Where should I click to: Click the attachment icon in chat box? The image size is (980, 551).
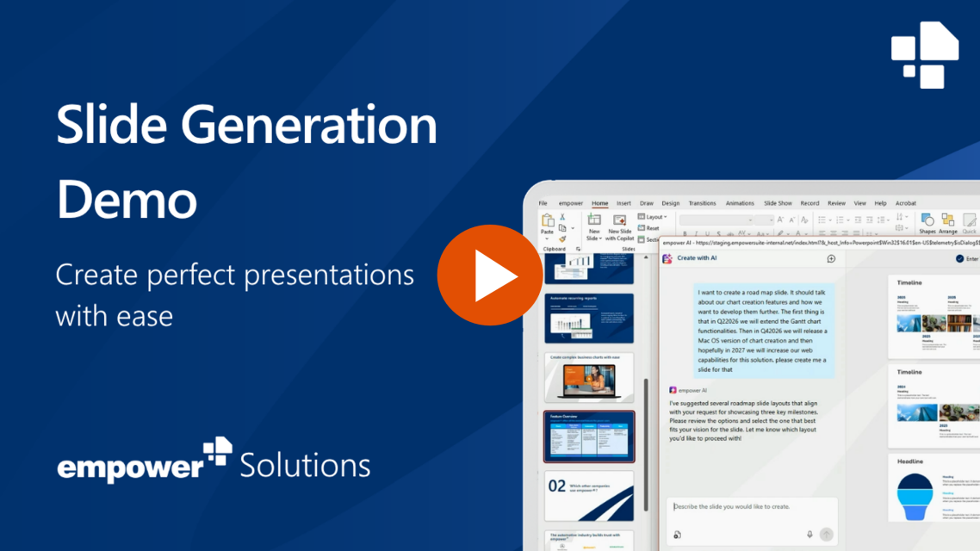click(x=677, y=535)
